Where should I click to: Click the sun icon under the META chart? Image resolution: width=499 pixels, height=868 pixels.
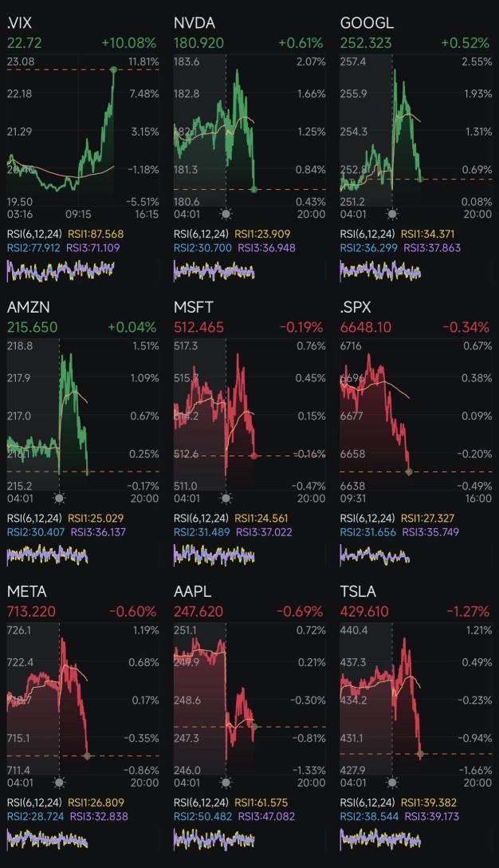point(59,783)
